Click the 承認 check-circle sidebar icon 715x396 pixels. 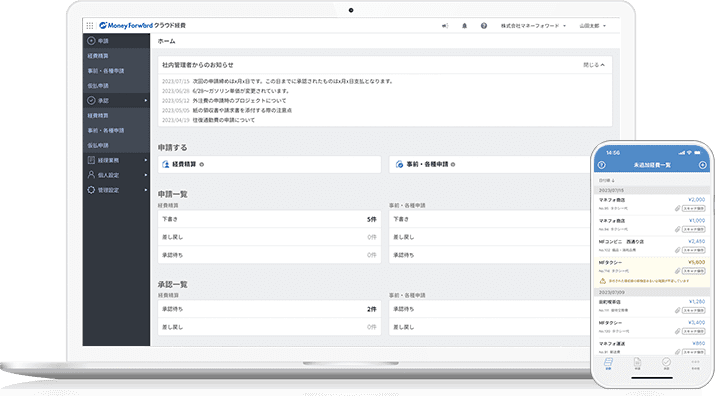[91, 100]
